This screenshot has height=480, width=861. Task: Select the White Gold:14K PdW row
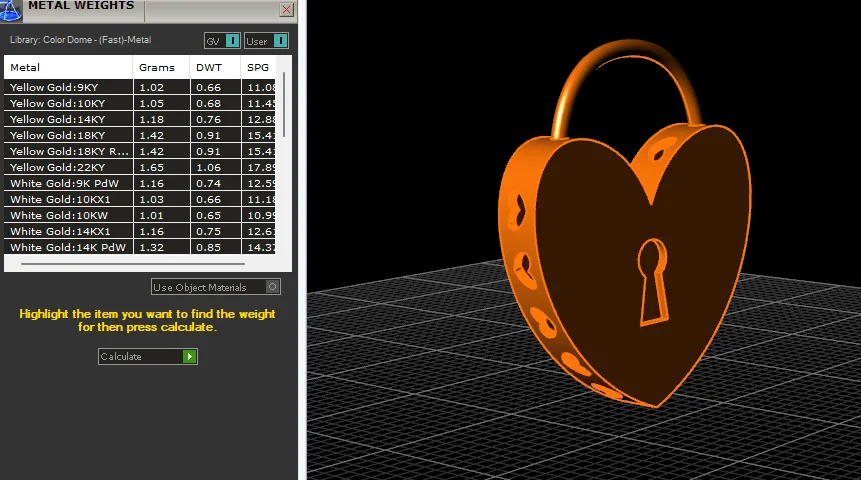pos(140,247)
